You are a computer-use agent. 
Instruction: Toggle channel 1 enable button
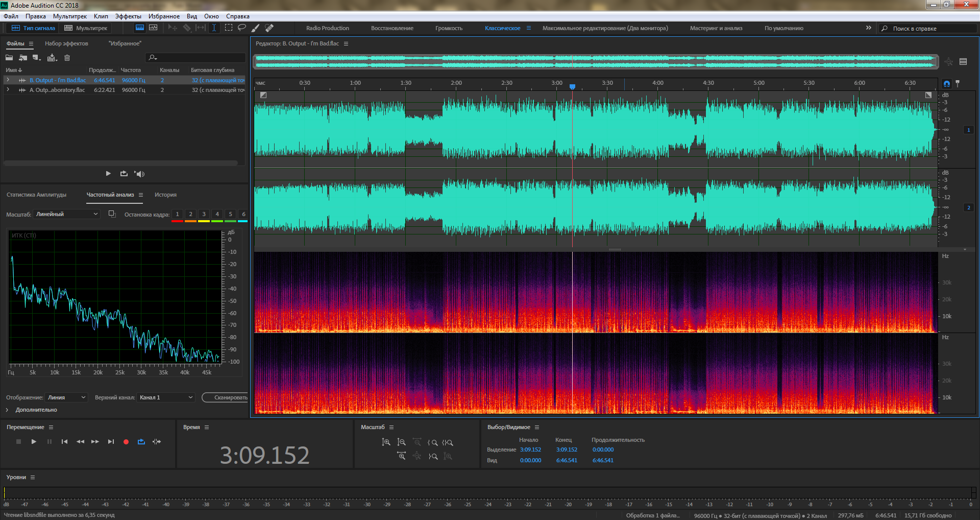pos(968,130)
